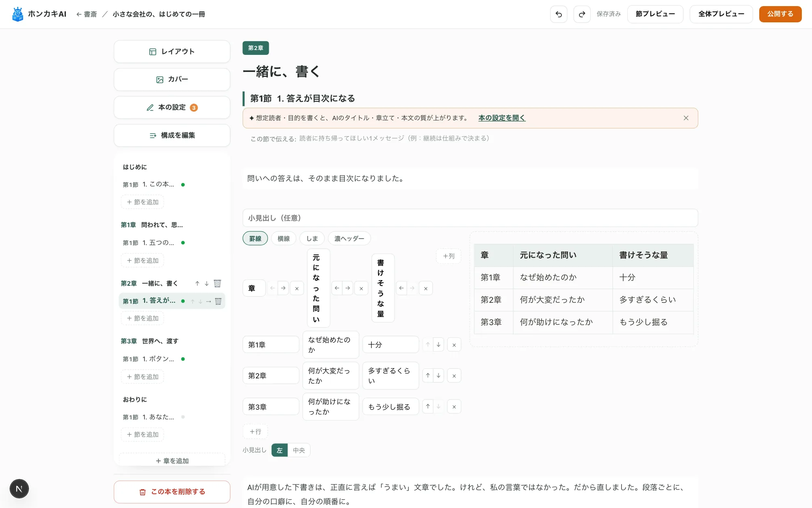This screenshot has height=508, width=812.
Task: Open the レイアウト panel
Action: point(172,52)
